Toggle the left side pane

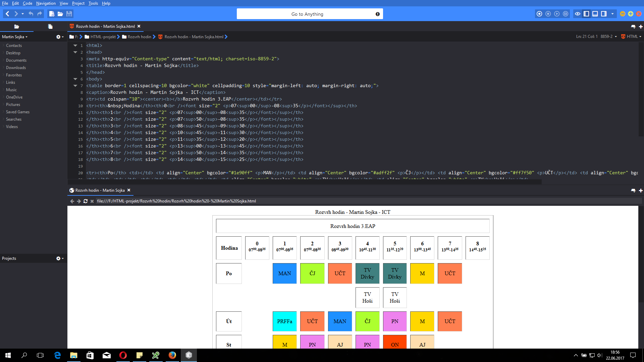tap(586, 14)
